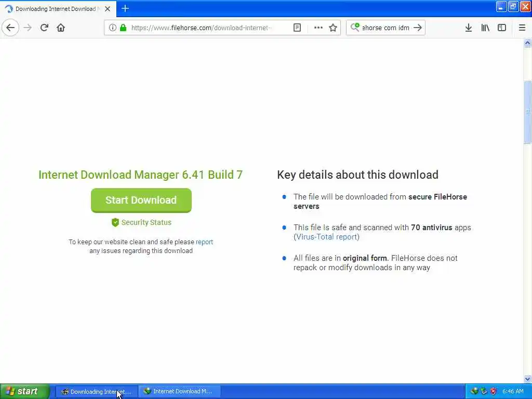Open the Virus-Total report link
532x399 pixels.
pyautogui.click(x=326, y=237)
